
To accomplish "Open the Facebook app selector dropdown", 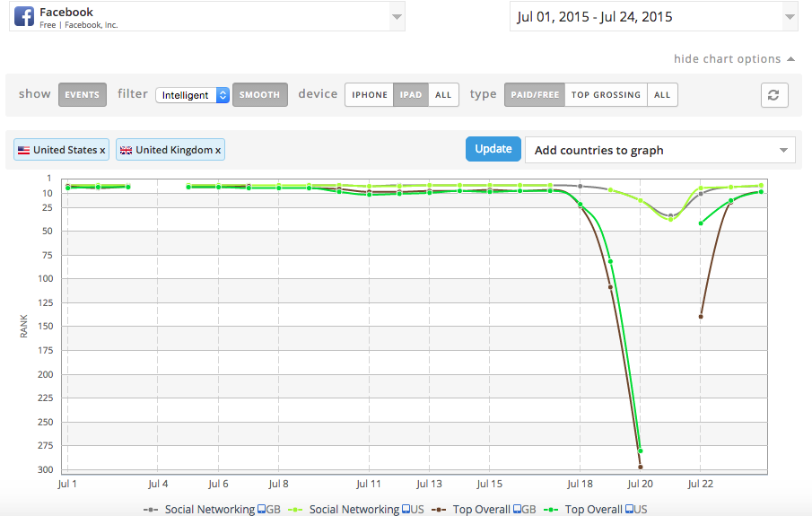I will [396, 17].
